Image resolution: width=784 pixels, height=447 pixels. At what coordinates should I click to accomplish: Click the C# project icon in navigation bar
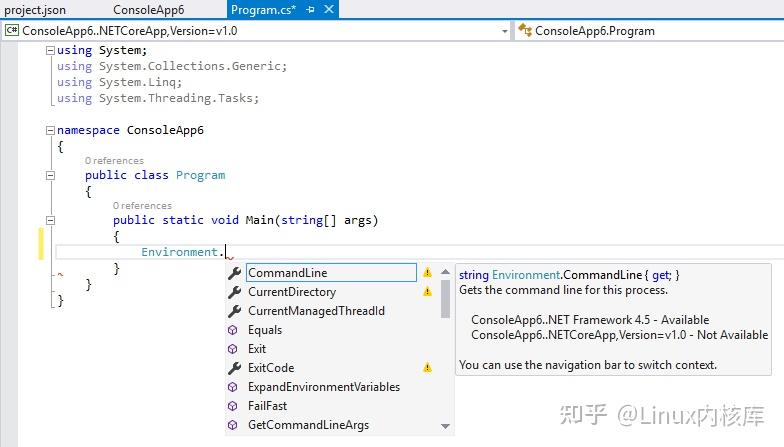click(12, 30)
